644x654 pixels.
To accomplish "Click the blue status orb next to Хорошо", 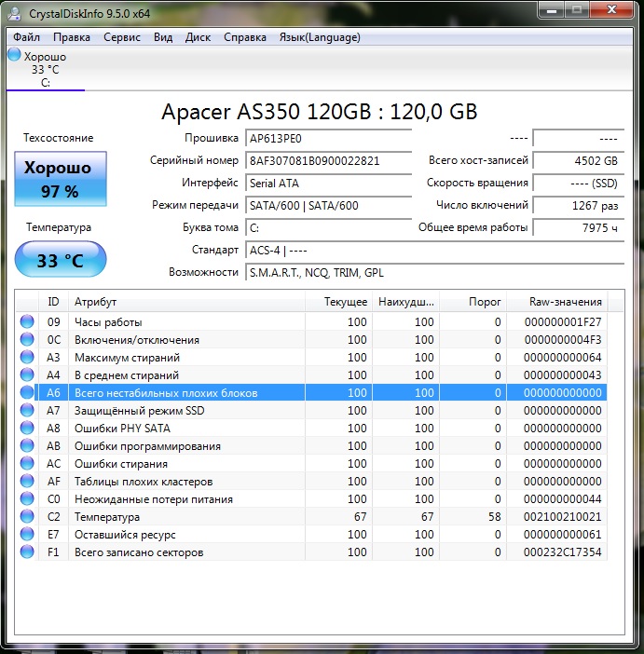I will point(14,55).
